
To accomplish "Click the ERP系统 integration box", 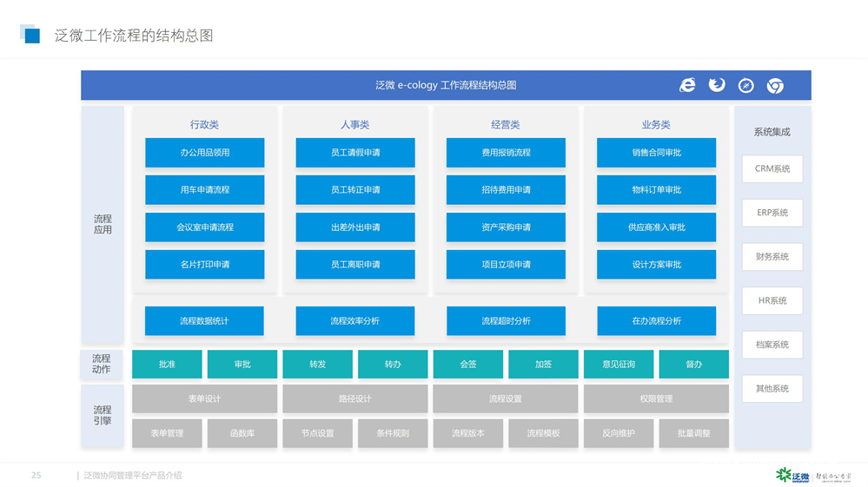I will click(772, 213).
